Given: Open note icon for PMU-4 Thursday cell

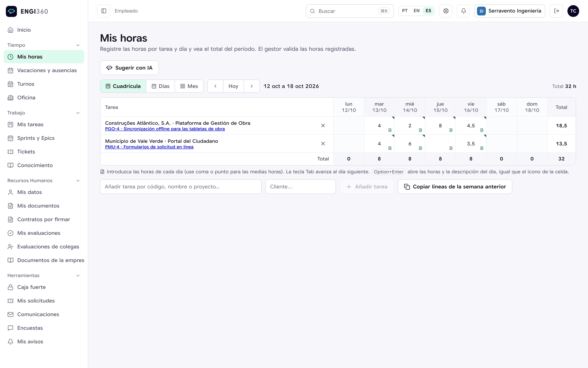Looking at the screenshot, I should 451,148.
